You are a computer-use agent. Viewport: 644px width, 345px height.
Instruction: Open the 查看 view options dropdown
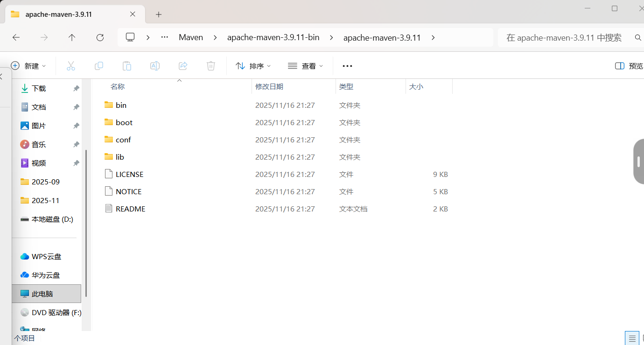coord(306,65)
